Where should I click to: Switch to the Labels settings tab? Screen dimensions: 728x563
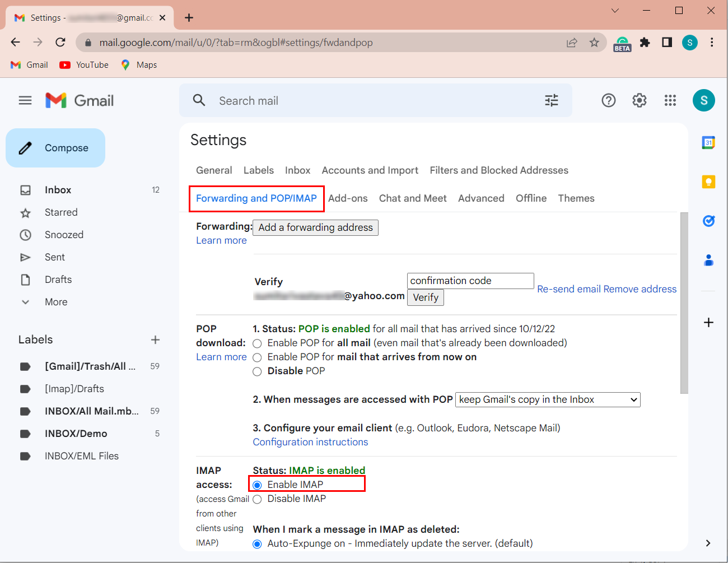(x=259, y=170)
